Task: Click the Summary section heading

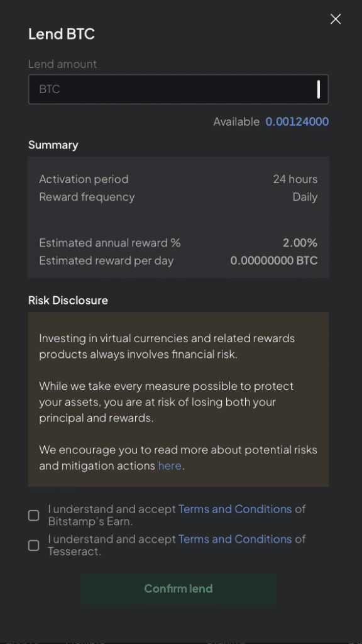Action: [53, 145]
